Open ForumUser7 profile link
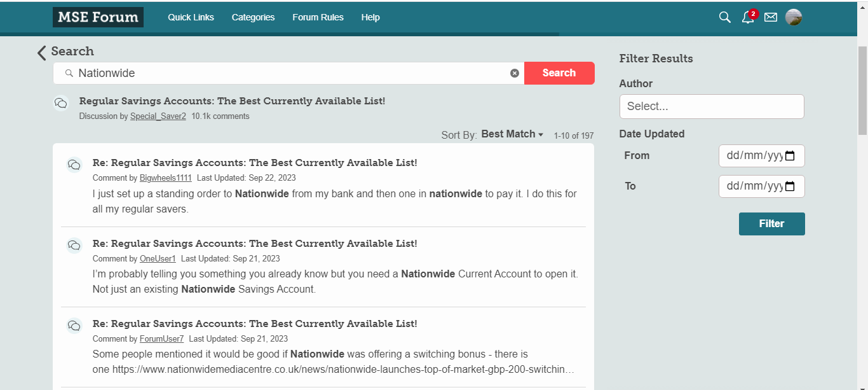 point(161,339)
